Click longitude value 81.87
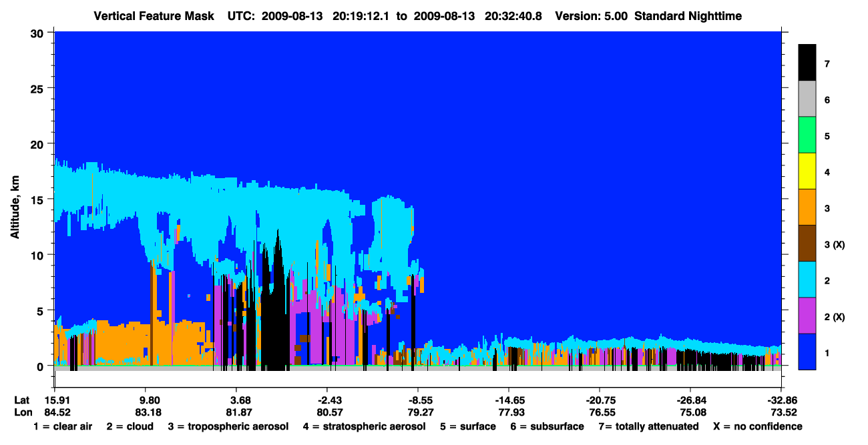 click(238, 412)
